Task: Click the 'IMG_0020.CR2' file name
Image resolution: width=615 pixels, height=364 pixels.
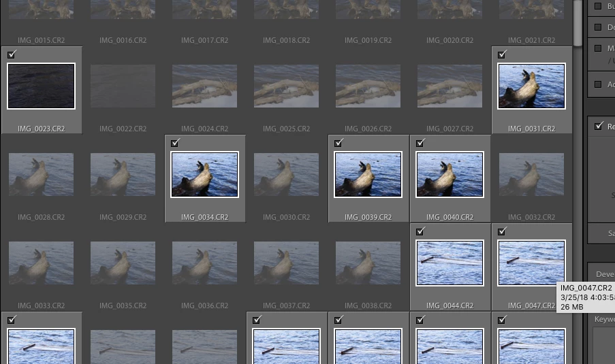Action: coord(450,40)
